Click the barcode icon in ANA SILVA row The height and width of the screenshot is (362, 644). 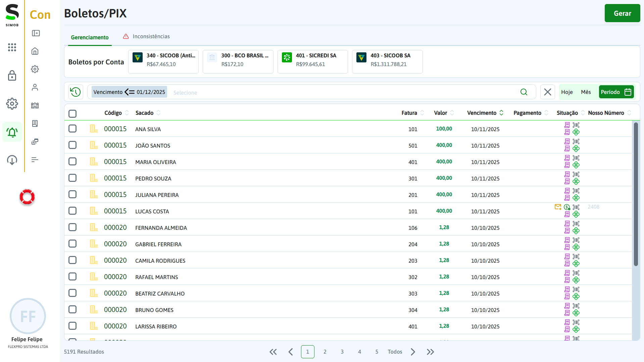[576, 125]
